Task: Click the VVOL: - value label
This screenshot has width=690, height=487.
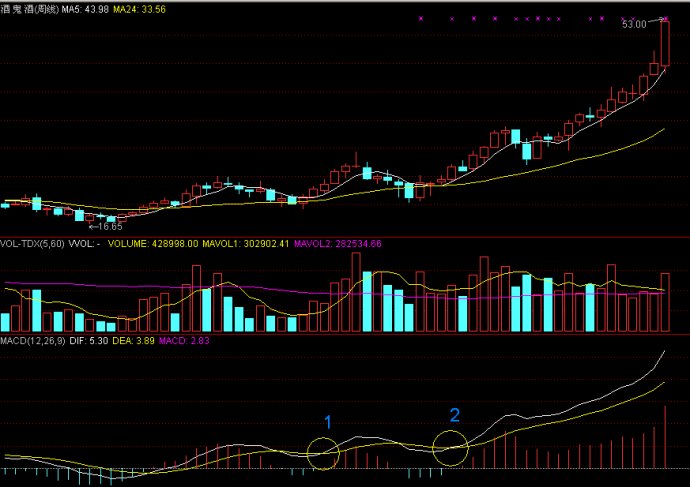Action: (84, 244)
